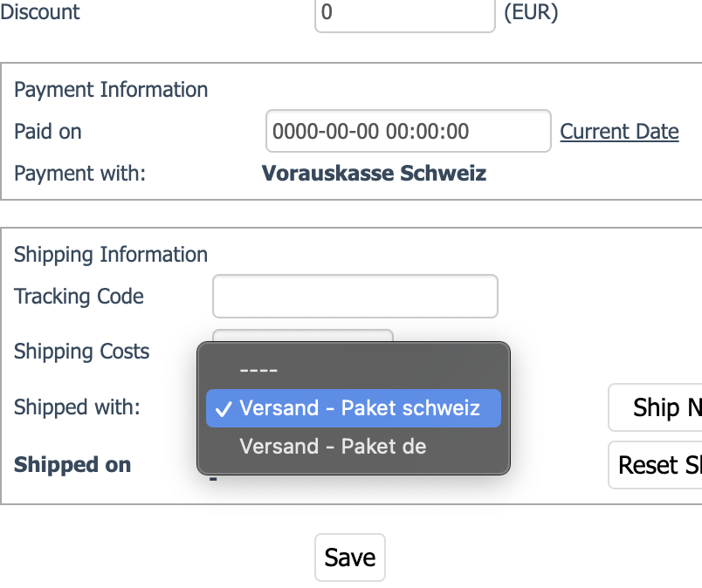
Task: Click the Discount amount input field
Action: (x=404, y=13)
